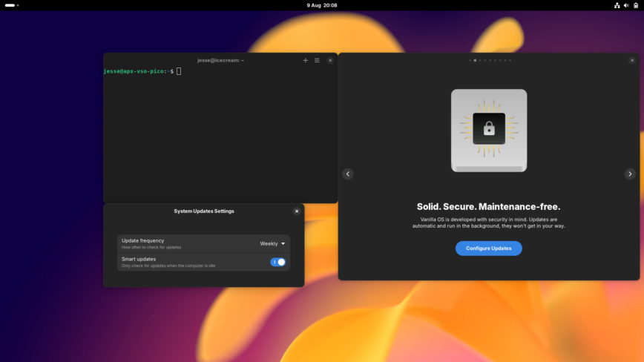Viewport: 644px width, 362px height.
Task: Open the calendar from the clock
Action: [322, 5]
